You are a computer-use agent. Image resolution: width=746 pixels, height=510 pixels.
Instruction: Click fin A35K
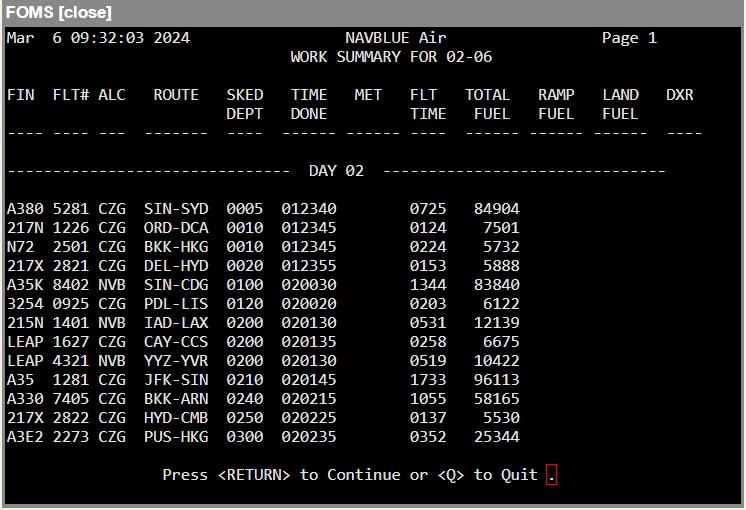tap(25, 285)
